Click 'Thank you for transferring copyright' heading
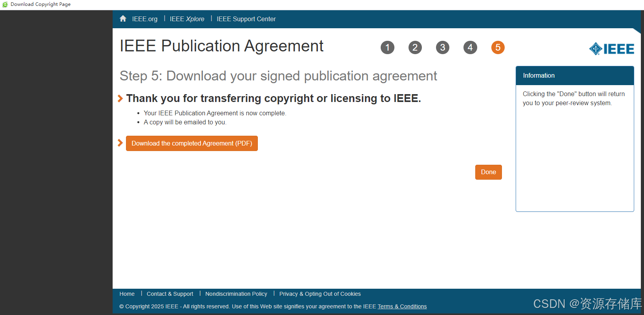 click(x=274, y=98)
